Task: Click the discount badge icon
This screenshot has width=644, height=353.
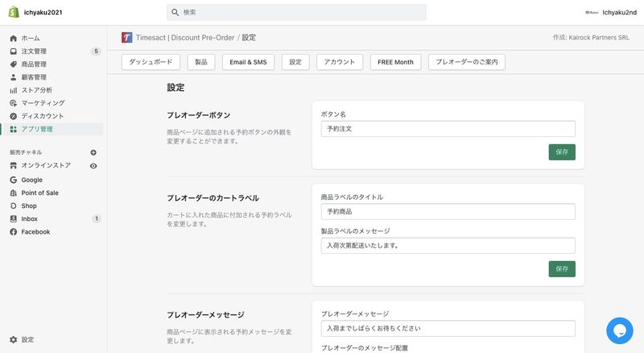Action: (x=14, y=116)
